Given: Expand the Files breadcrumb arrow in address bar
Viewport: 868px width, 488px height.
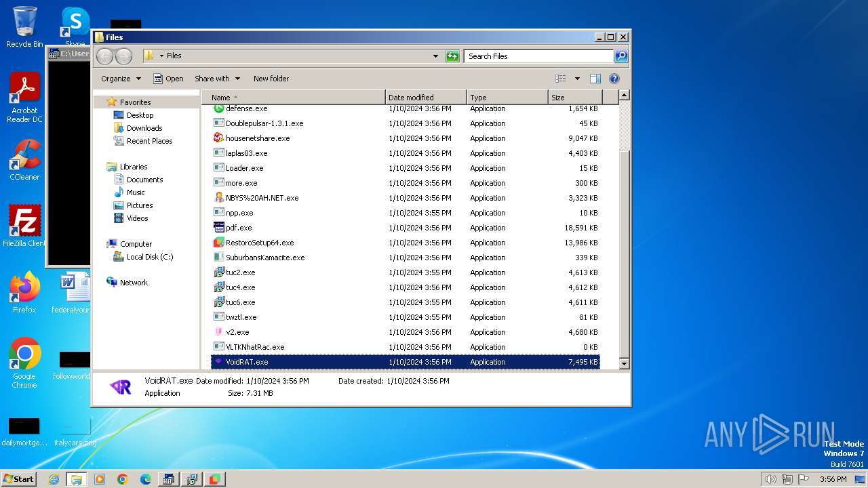Looking at the screenshot, I should [161, 56].
